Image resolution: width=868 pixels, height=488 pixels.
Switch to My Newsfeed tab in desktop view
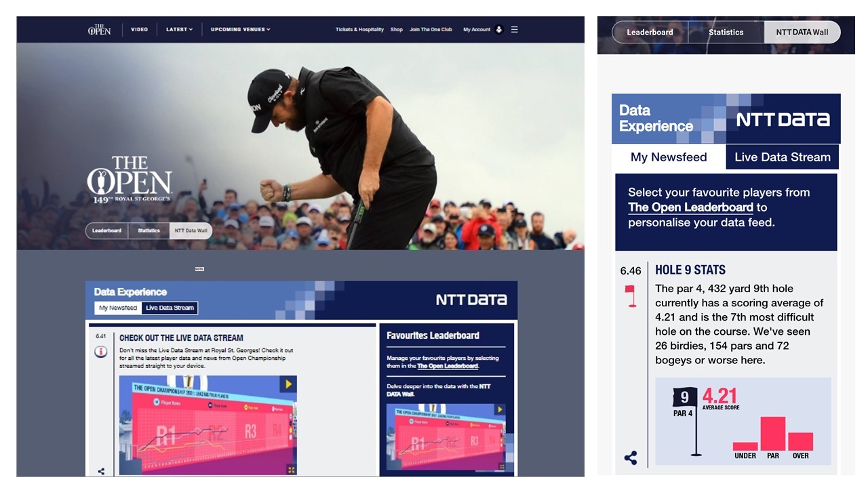pyautogui.click(x=118, y=308)
